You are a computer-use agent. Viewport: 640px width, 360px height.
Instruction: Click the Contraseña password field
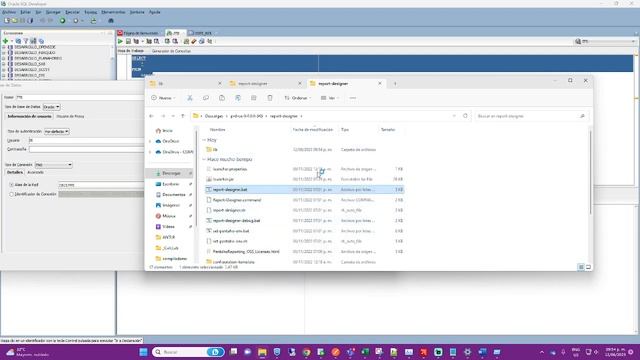pyautogui.click(x=86, y=149)
